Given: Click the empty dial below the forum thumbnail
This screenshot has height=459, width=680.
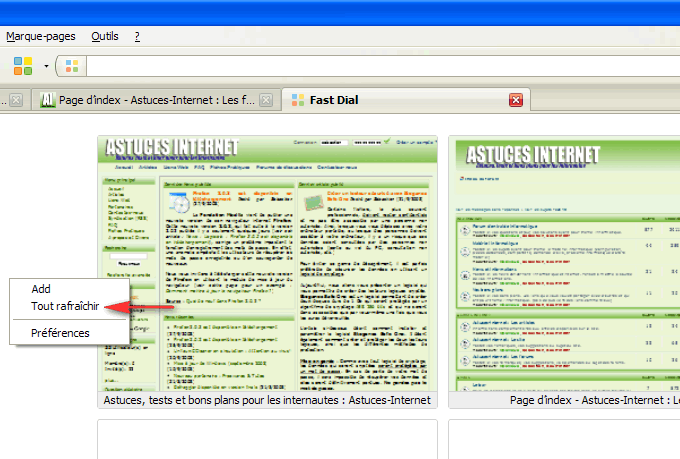Looking at the screenshot, I should pos(564,439).
